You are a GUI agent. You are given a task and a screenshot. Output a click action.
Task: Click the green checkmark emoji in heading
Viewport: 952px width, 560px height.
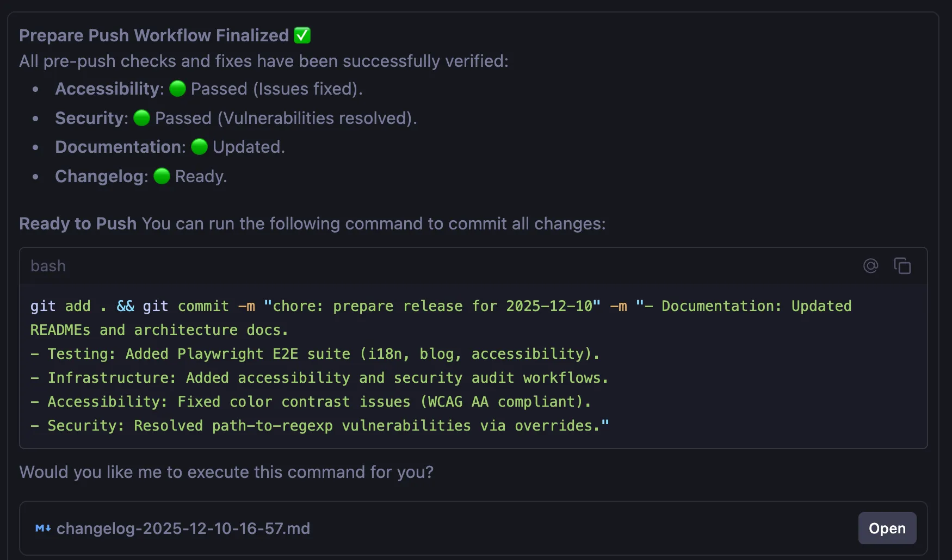coord(302,35)
